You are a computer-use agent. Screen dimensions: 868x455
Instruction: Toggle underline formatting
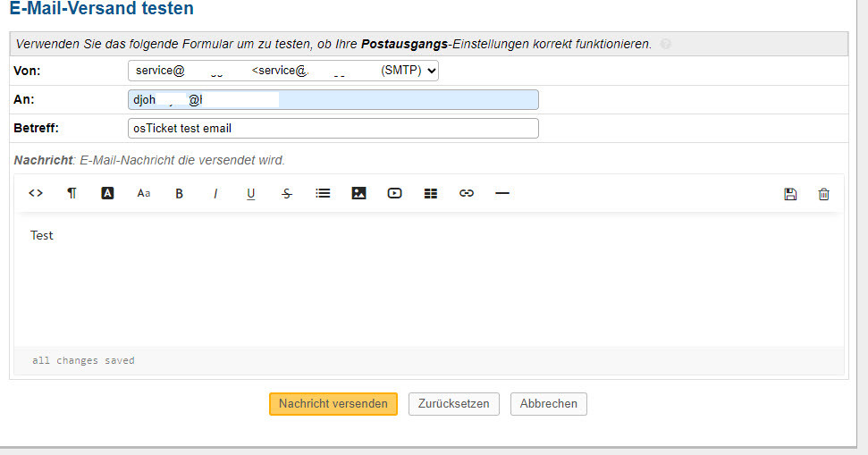(250, 193)
